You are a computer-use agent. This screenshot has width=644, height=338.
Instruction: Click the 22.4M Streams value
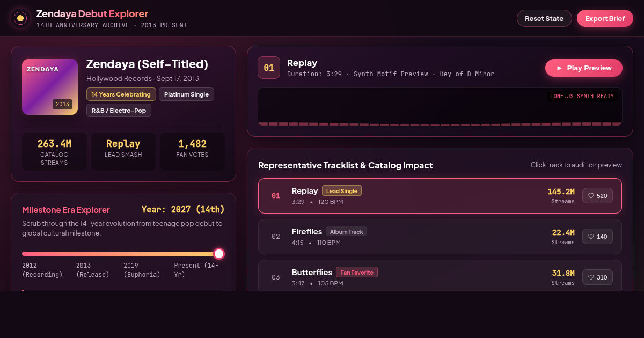coord(563,232)
